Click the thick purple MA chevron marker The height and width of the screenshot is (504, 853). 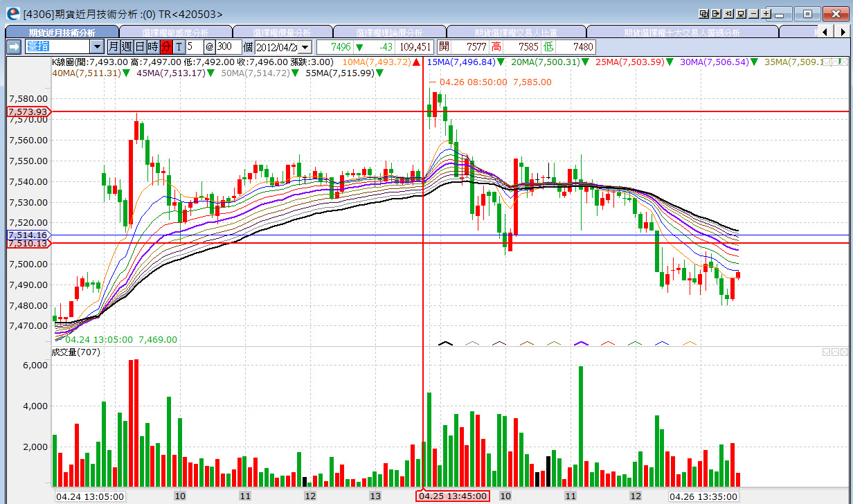click(581, 343)
